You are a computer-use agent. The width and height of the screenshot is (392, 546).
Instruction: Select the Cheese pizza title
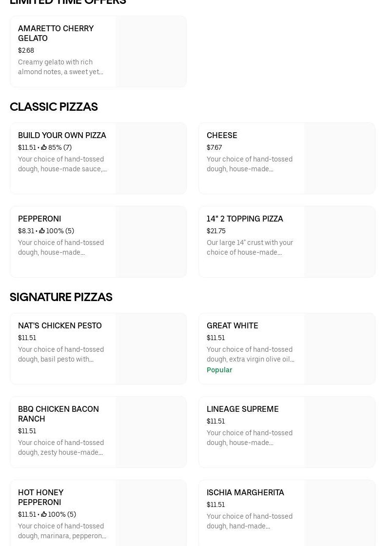(222, 136)
